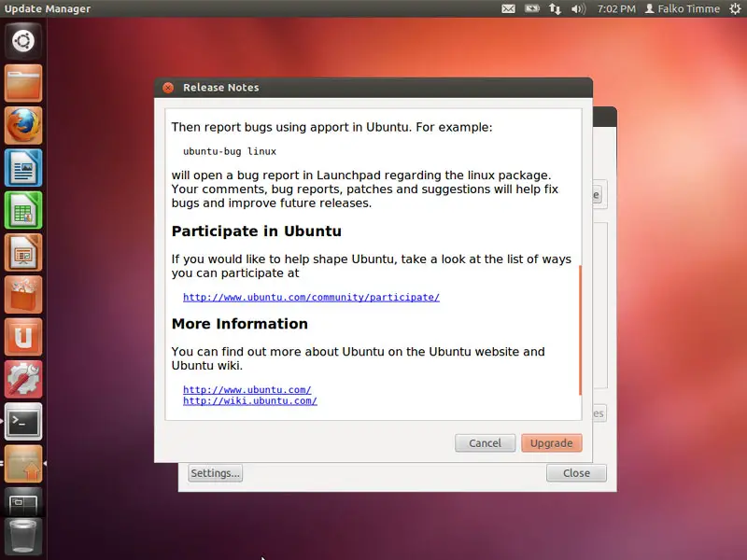The height and width of the screenshot is (560, 747).
Task: Follow the community/participate link
Action: [x=311, y=297]
